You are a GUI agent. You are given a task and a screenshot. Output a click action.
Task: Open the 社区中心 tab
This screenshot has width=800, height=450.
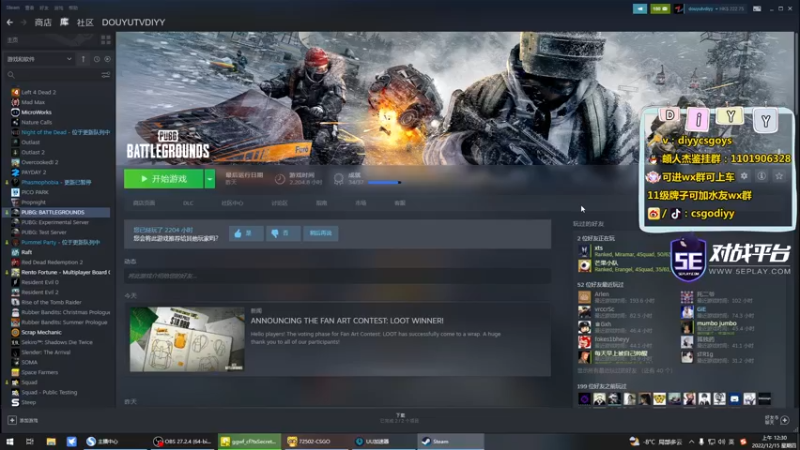coord(232,203)
